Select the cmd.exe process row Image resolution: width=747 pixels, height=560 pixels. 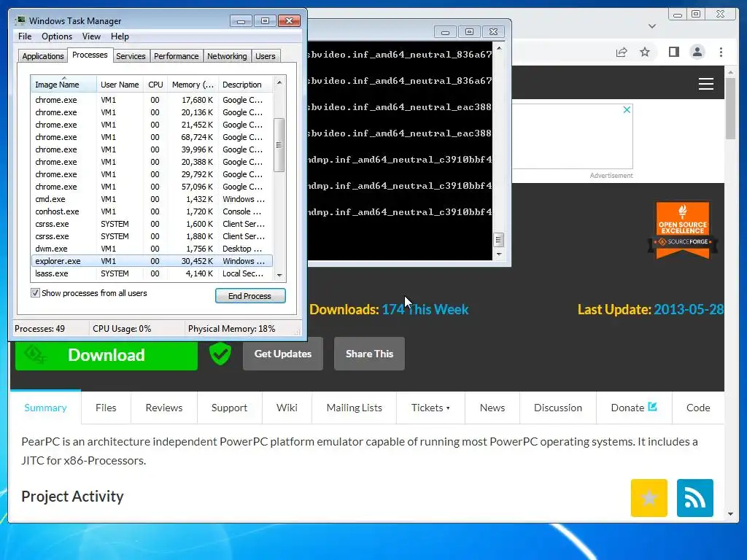152,199
